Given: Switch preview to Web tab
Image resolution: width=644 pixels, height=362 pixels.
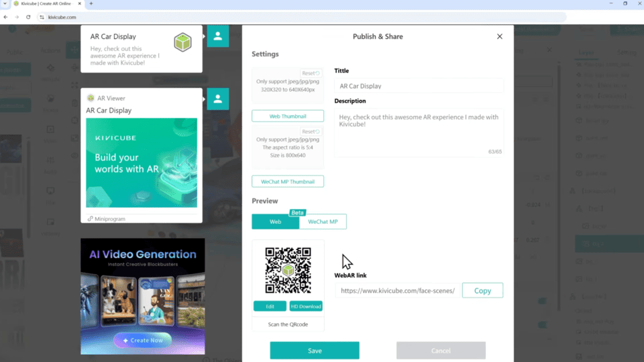Looking at the screenshot, I should pos(275,222).
